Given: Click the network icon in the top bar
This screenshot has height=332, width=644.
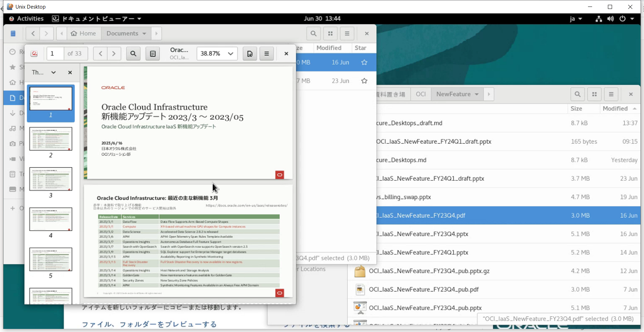Looking at the screenshot, I should [x=598, y=19].
